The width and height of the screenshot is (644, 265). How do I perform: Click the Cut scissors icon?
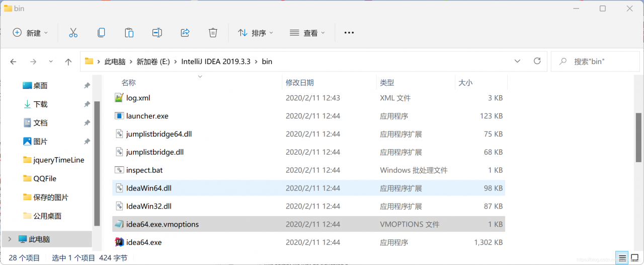tap(73, 33)
